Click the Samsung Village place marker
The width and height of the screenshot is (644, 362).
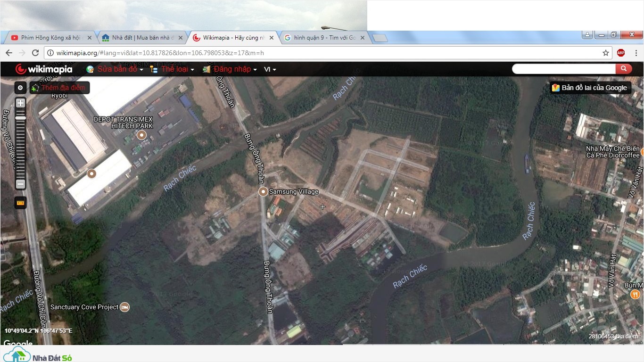click(x=264, y=191)
